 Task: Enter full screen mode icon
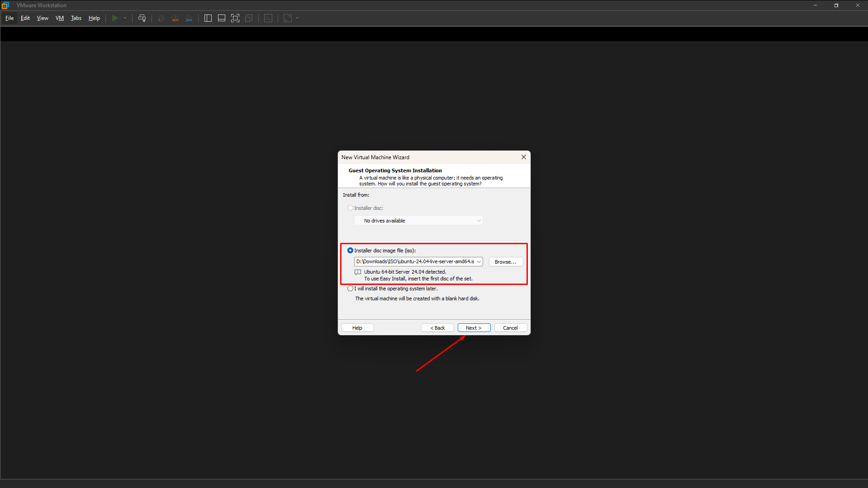[x=235, y=18]
